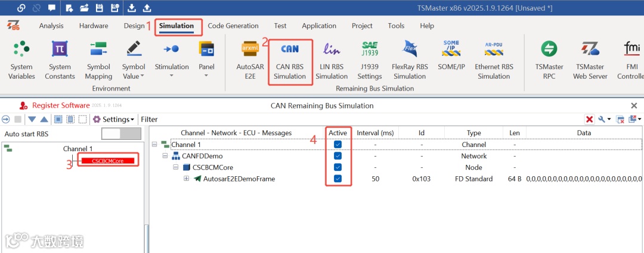Open TSMaster Web Server

590,60
